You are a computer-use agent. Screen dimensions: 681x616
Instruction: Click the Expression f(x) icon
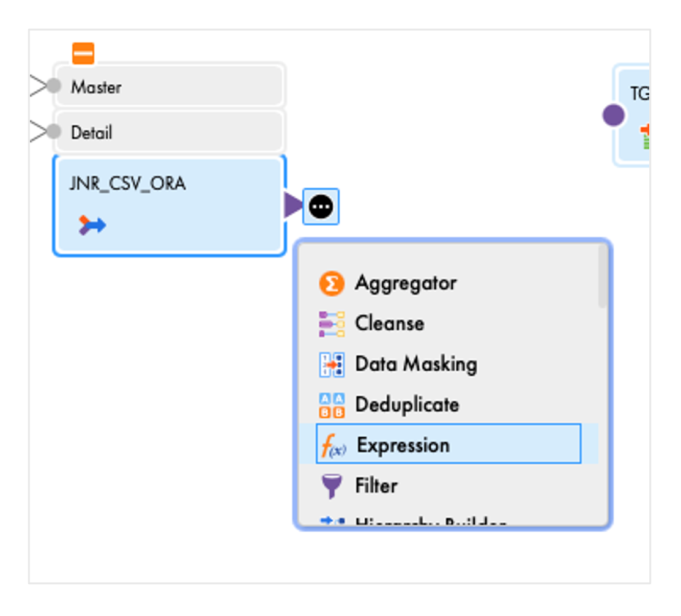pyautogui.click(x=333, y=446)
